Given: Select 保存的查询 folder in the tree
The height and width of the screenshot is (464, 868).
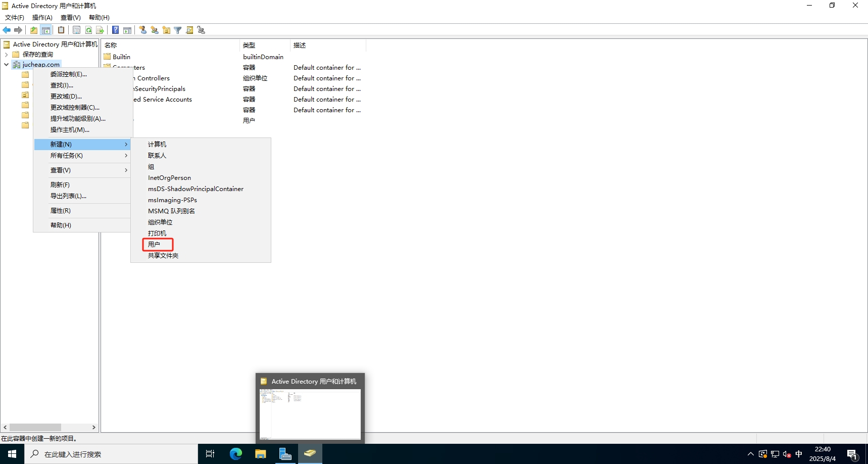Looking at the screenshot, I should point(37,55).
